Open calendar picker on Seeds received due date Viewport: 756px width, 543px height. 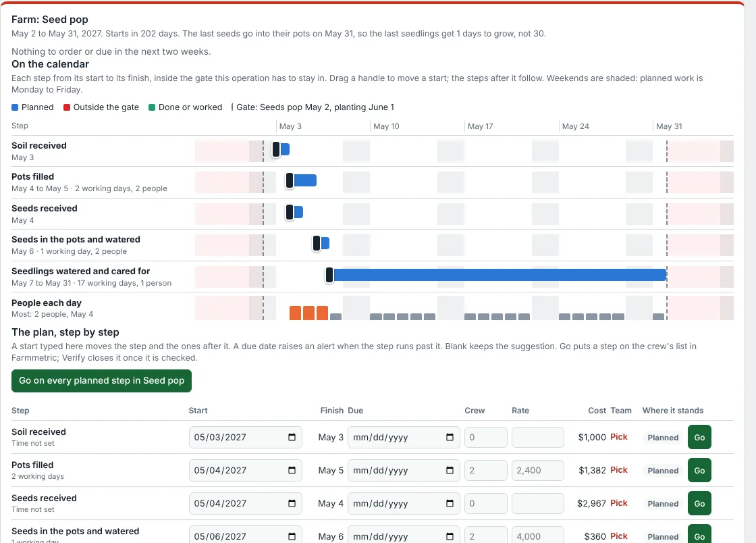click(450, 503)
